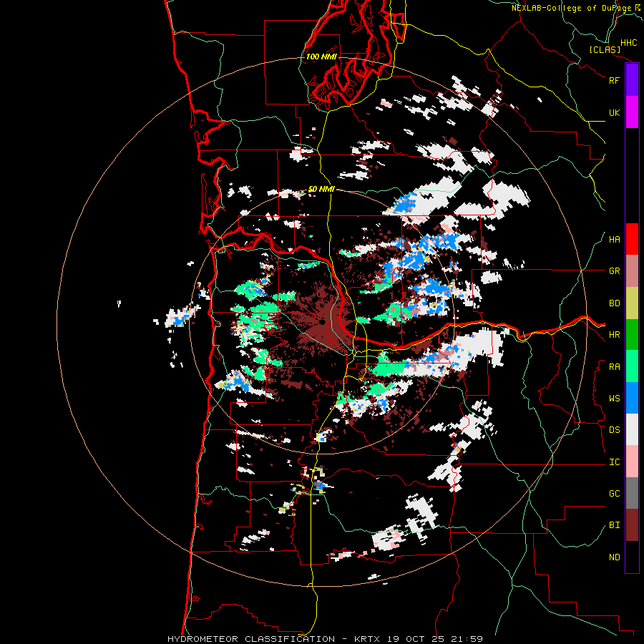
Task: Click the BI legend label
Action: (x=614, y=525)
